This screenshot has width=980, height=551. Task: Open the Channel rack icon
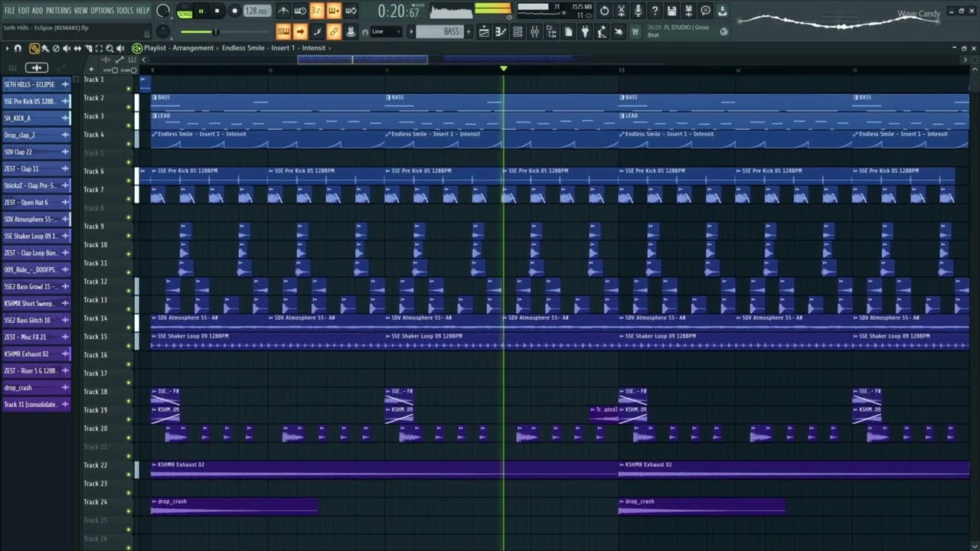pyautogui.click(x=518, y=31)
